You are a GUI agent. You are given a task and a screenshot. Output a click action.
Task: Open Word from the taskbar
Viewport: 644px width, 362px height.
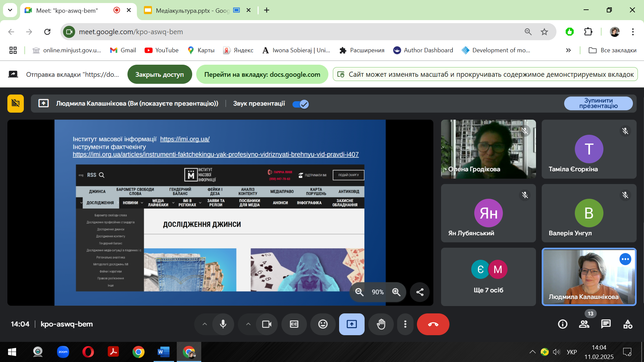(x=164, y=352)
